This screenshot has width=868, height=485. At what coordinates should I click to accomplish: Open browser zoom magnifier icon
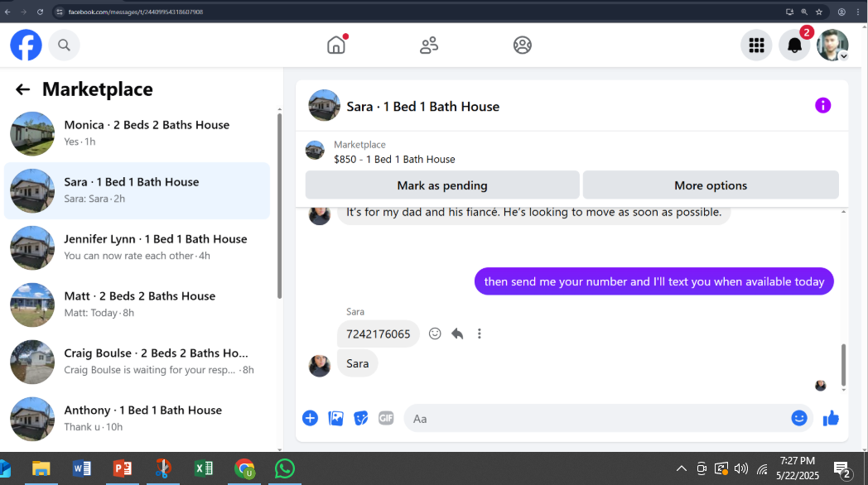click(804, 12)
